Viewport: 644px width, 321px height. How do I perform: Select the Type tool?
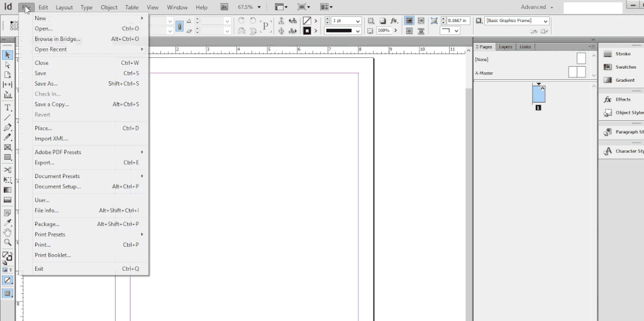click(8, 108)
